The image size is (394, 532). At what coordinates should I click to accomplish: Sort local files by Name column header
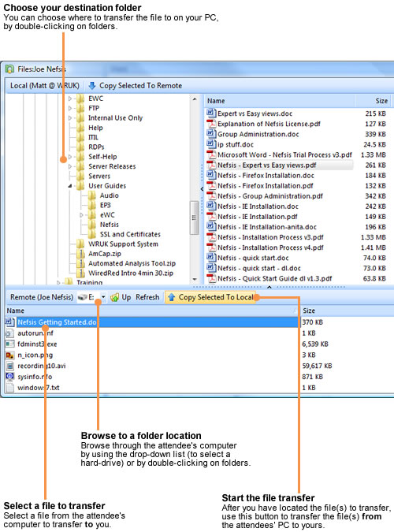click(279, 101)
